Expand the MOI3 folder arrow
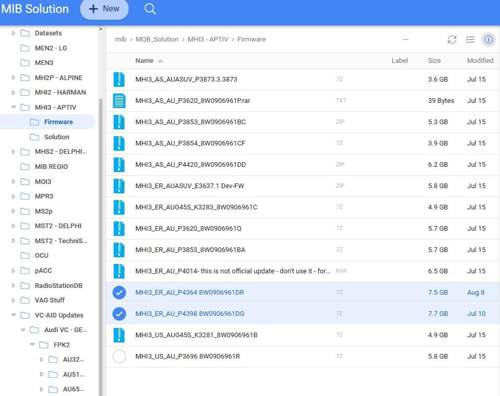Image resolution: width=500 pixels, height=396 pixels. 13,182
